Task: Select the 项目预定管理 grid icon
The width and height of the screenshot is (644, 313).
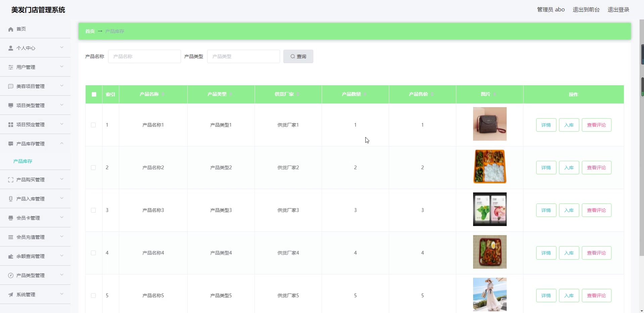Action: (x=10, y=124)
